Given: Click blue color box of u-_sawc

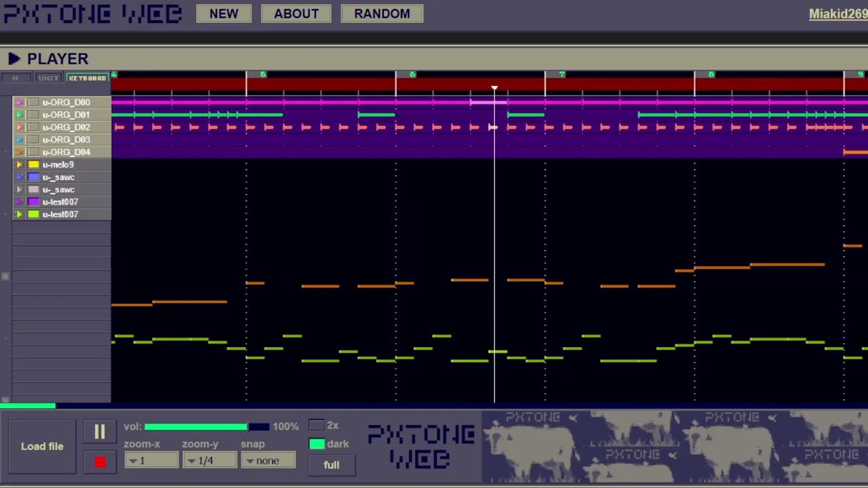Looking at the screenshot, I should 33,177.
